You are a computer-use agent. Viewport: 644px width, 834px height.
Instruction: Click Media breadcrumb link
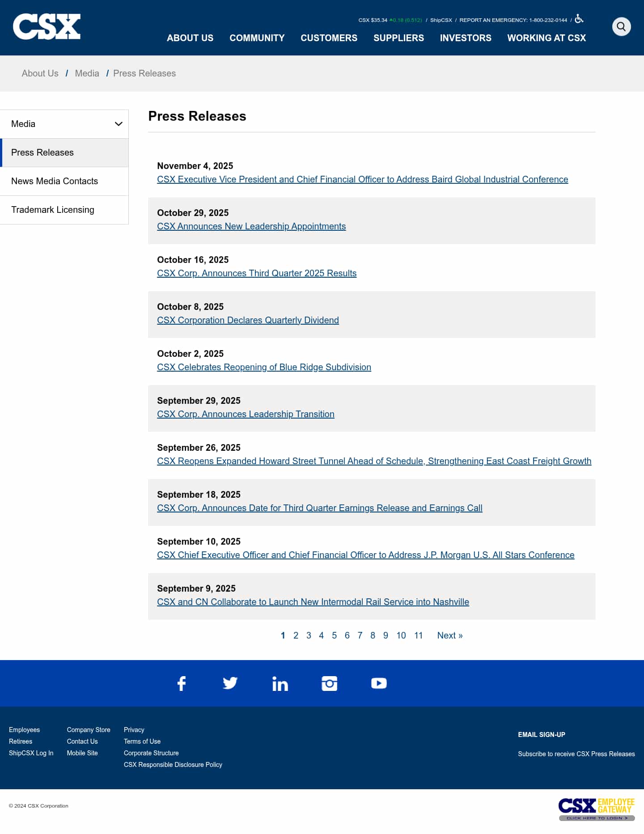(x=87, y=73)
